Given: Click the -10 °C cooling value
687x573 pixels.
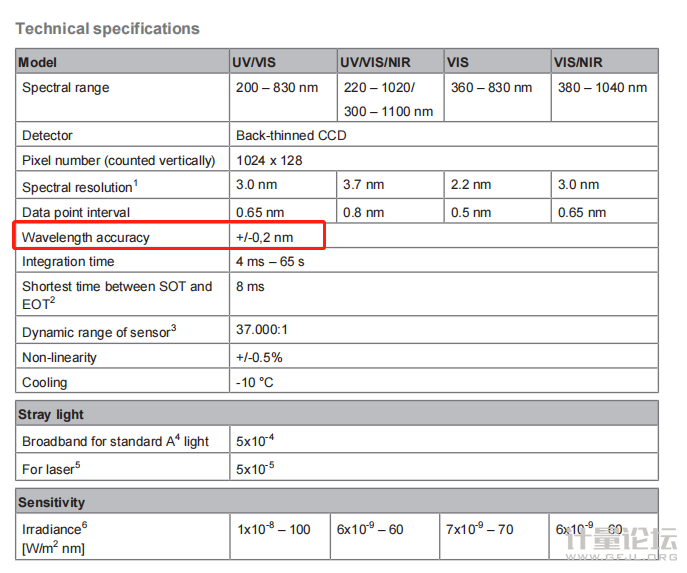Looking at the screenshot, I should click(255, 382).
